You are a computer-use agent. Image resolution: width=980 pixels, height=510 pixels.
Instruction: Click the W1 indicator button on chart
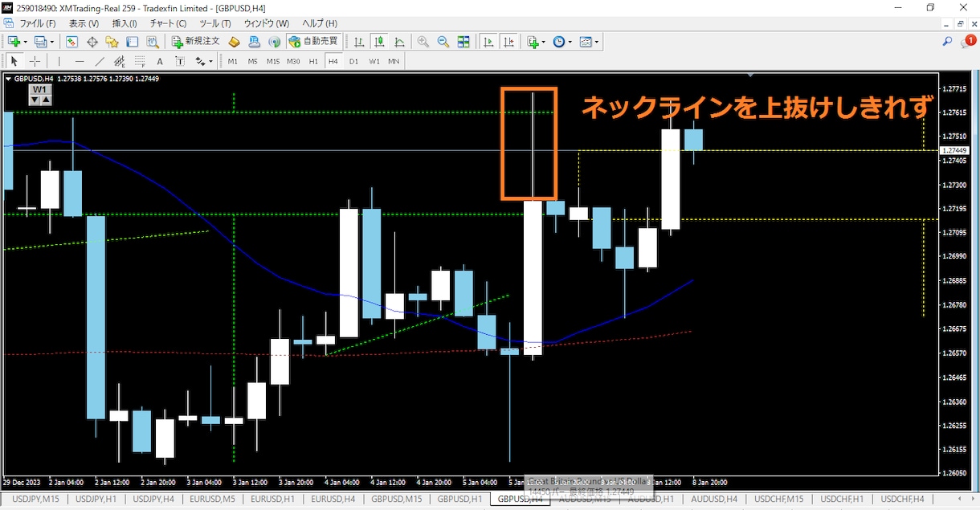click(40, 90)
